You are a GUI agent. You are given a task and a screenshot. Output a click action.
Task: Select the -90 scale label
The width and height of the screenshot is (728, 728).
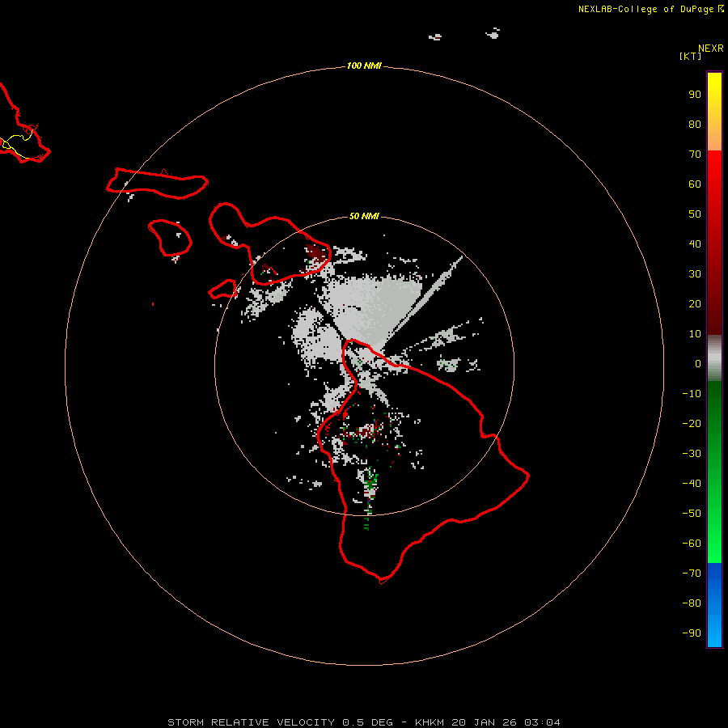pos(692,633)
